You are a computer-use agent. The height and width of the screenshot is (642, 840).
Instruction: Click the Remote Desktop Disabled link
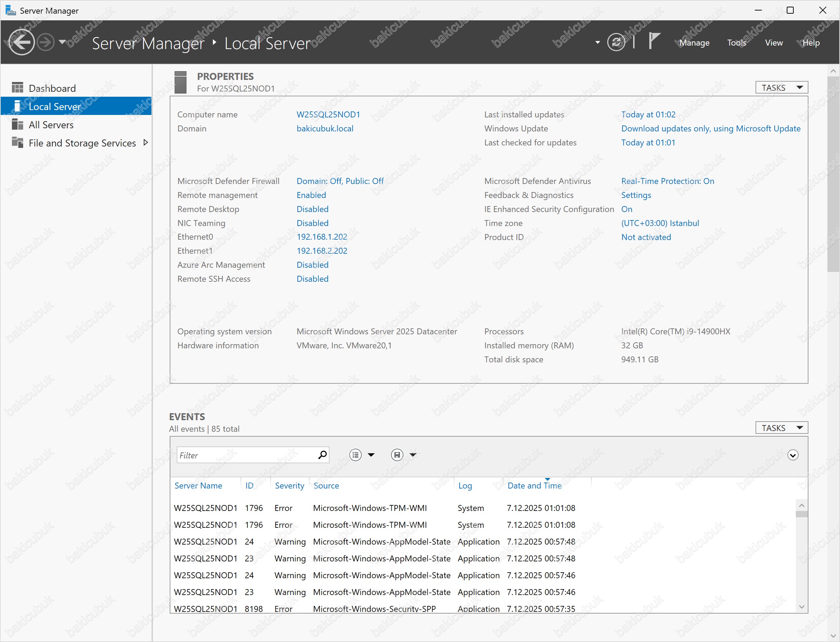[312, 209]
